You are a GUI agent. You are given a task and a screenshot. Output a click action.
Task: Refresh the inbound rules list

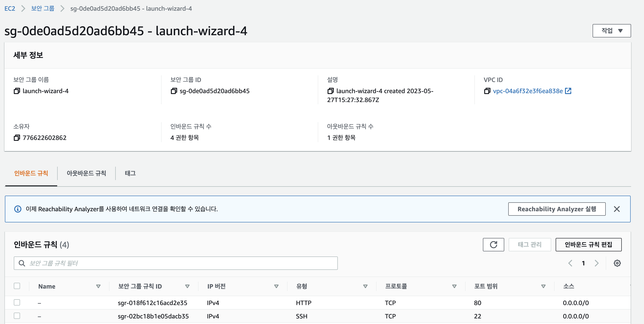tap(493, 245)
